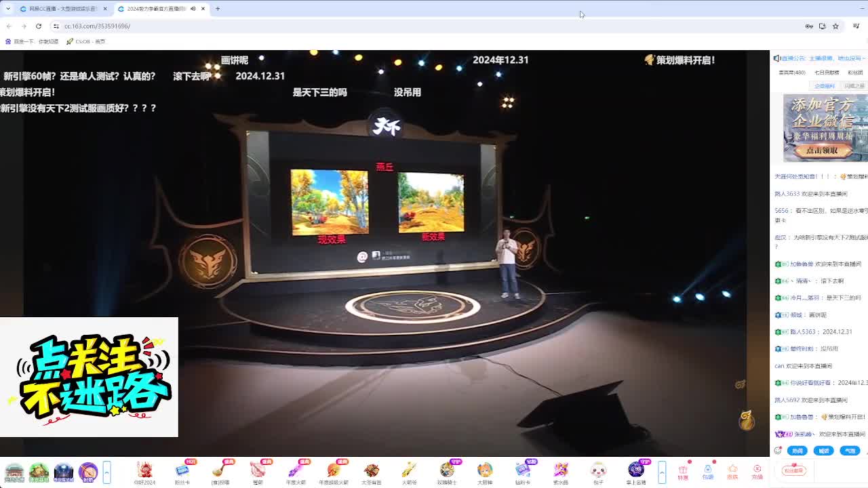Screen dimensions: 868x488
Task: Click chat message '画饼呢'
Action: pos(818,315)
